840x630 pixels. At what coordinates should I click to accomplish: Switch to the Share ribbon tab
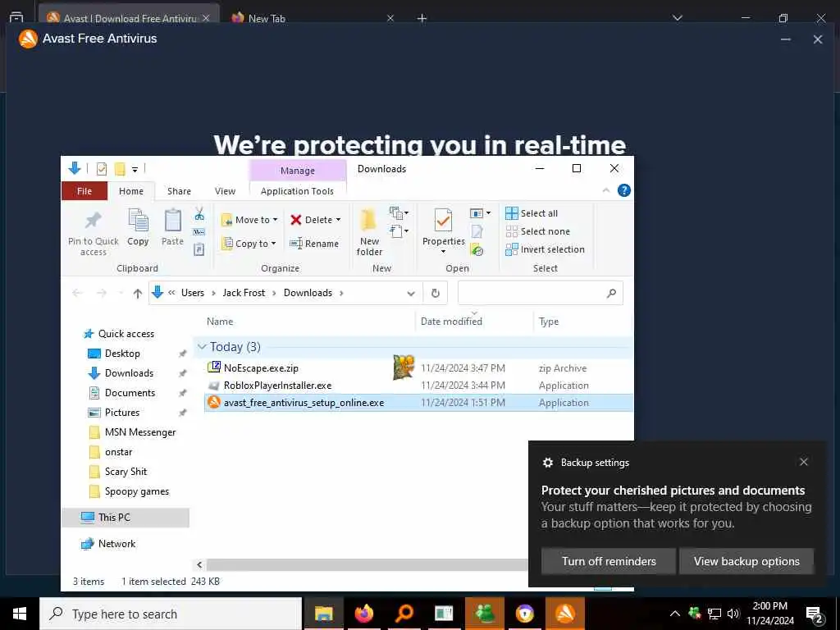pos(179,191)
